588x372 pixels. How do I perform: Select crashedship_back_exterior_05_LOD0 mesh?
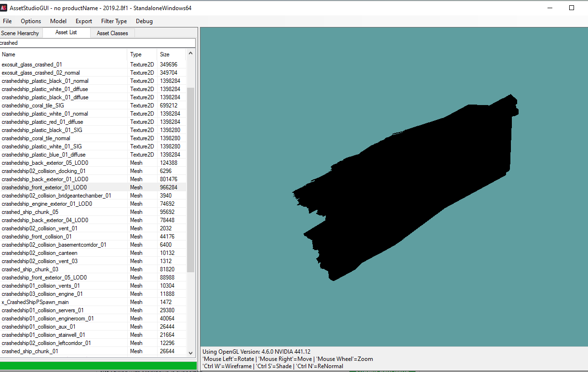pos(93,163)
